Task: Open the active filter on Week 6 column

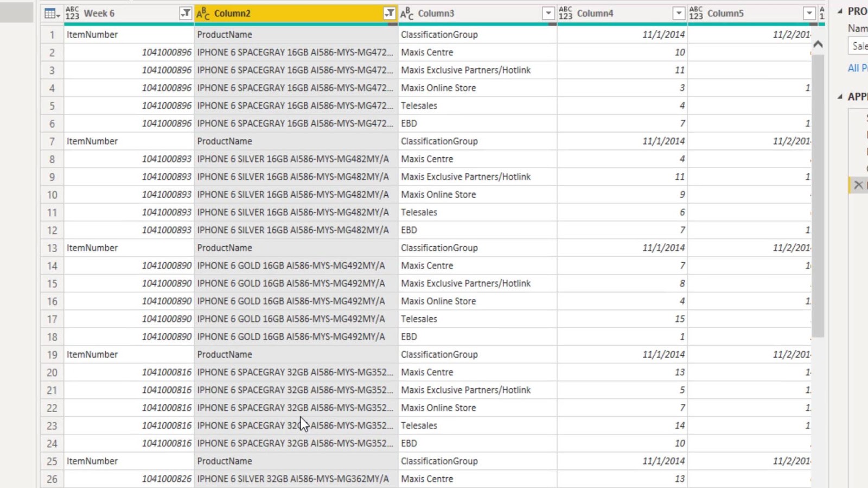Action: (186, 14)
